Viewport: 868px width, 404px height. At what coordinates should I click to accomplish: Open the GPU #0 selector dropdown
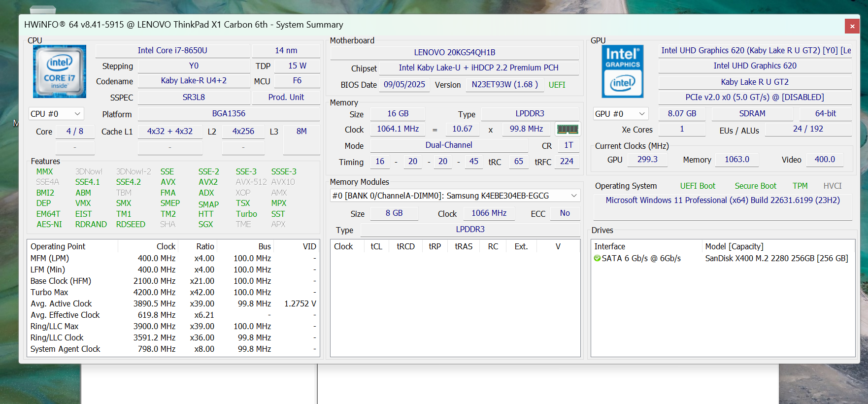click(621, 114)
